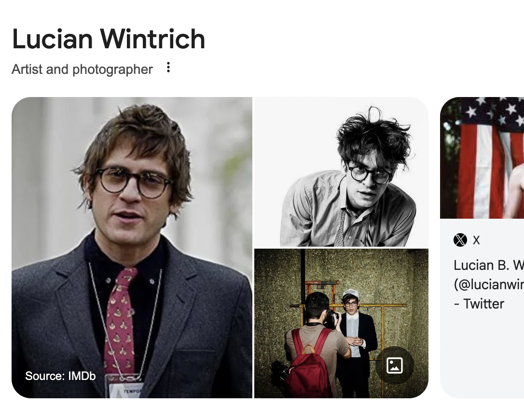Viewport: 524px width, 420px height.
Task: Open the American flag image on X card
Action: click(482, 158)
